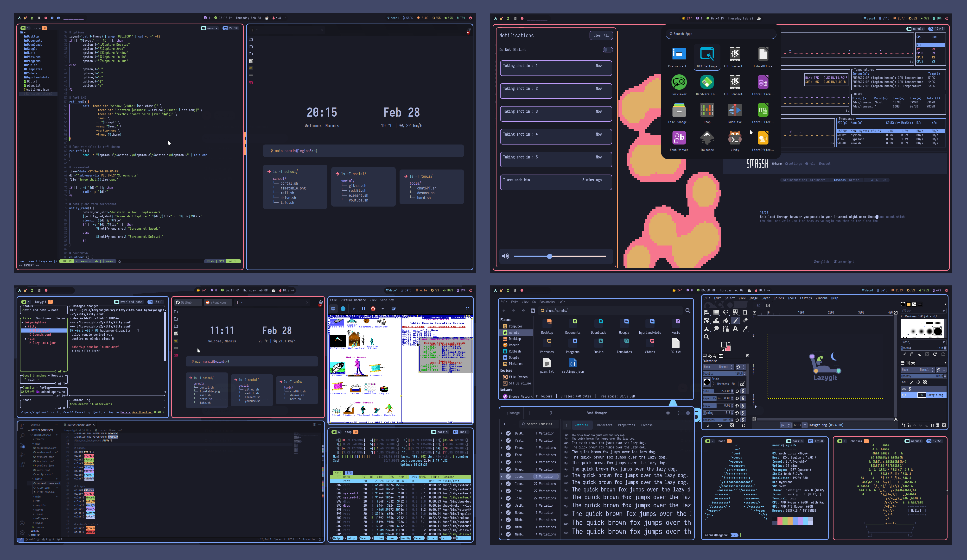Click the speaker icon beside volume slider
This screenshot has width=967, height=560.
tap(506, 256)
